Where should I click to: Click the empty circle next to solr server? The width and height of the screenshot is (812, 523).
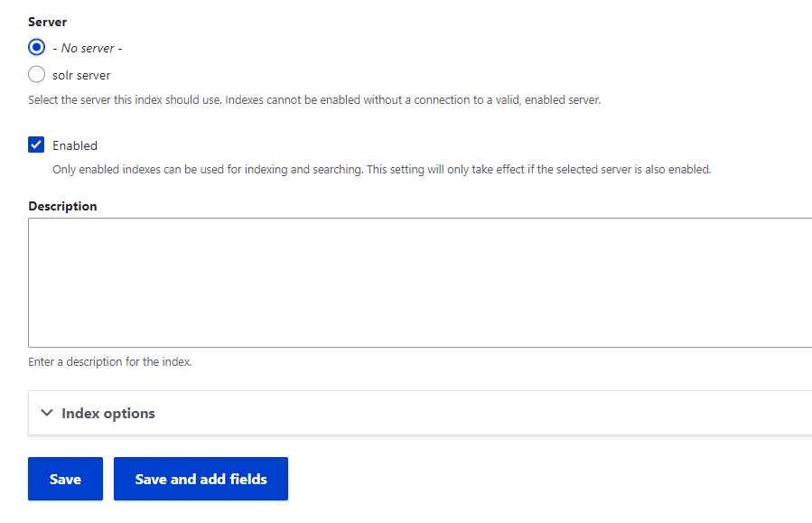tap(37, 75)
